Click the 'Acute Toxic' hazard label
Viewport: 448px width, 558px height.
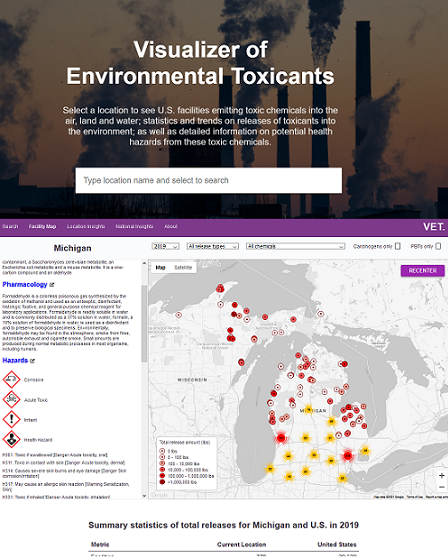[x=36, y=400]
